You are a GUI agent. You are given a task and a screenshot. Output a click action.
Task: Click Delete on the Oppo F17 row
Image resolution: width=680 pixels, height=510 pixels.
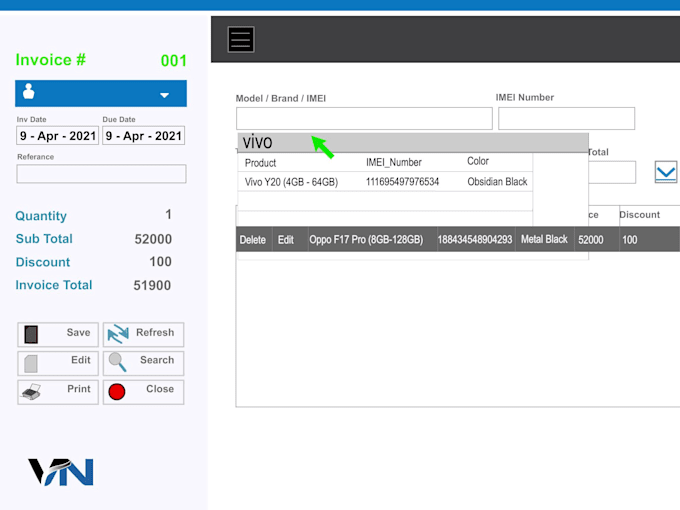pos(253,240)
